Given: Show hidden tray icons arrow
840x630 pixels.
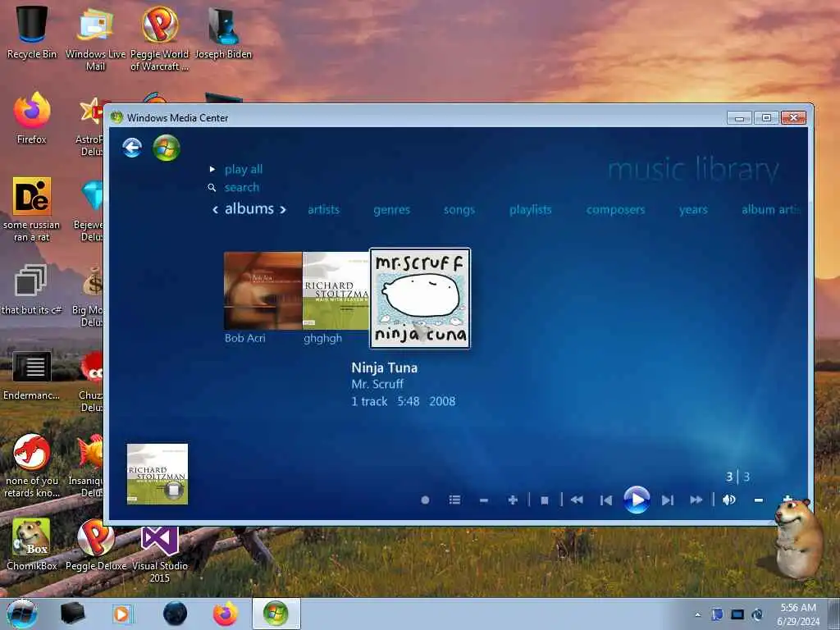Looking at the screenshot, I should (697, 614).
